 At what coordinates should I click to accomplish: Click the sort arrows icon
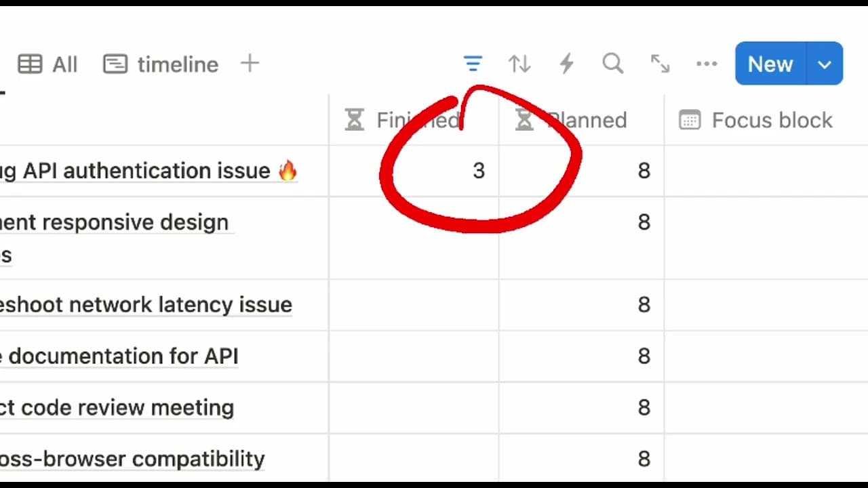(x=519, y=64)
